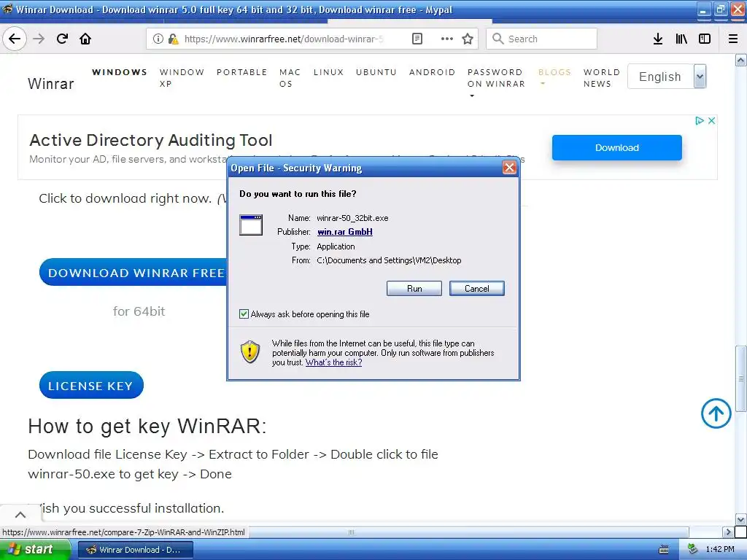
Task: Open the home page icon
Action: point(85,39)
